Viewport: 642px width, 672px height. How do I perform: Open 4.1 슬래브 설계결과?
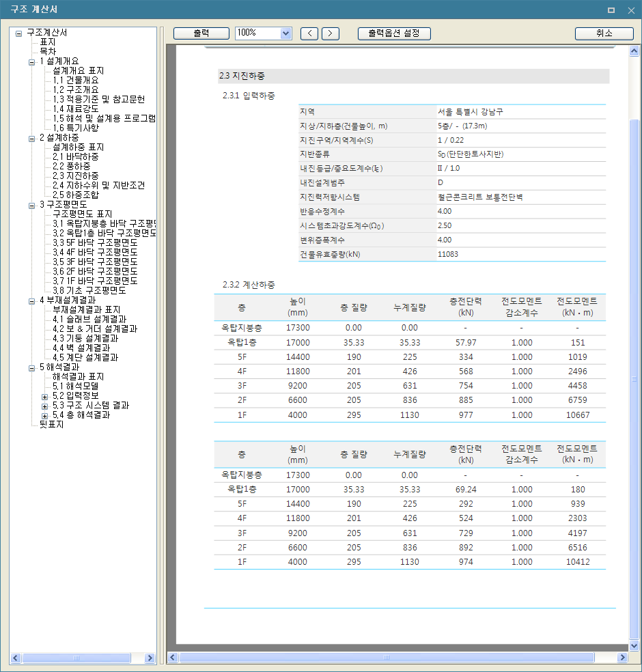tap(89, 320)
